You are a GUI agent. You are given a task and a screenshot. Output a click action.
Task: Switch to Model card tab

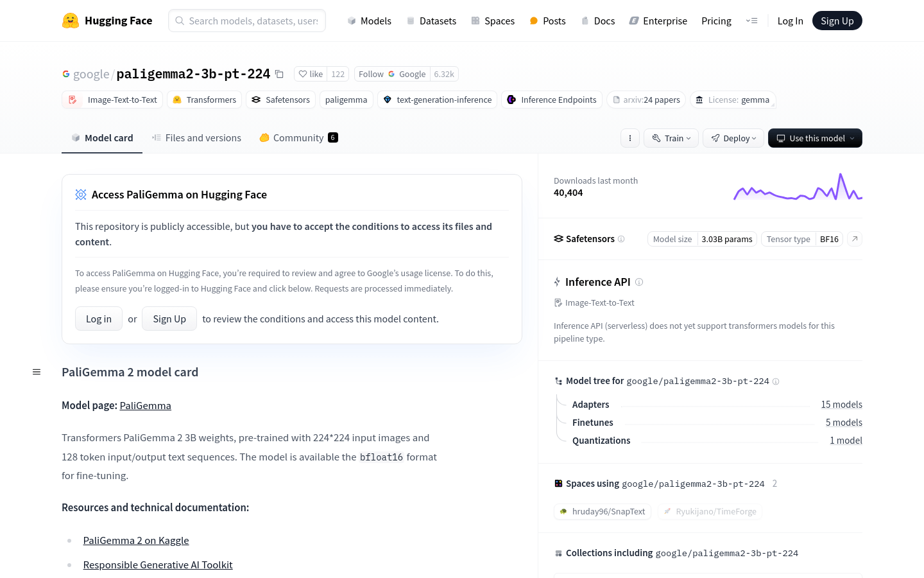[x=102, y=138]
